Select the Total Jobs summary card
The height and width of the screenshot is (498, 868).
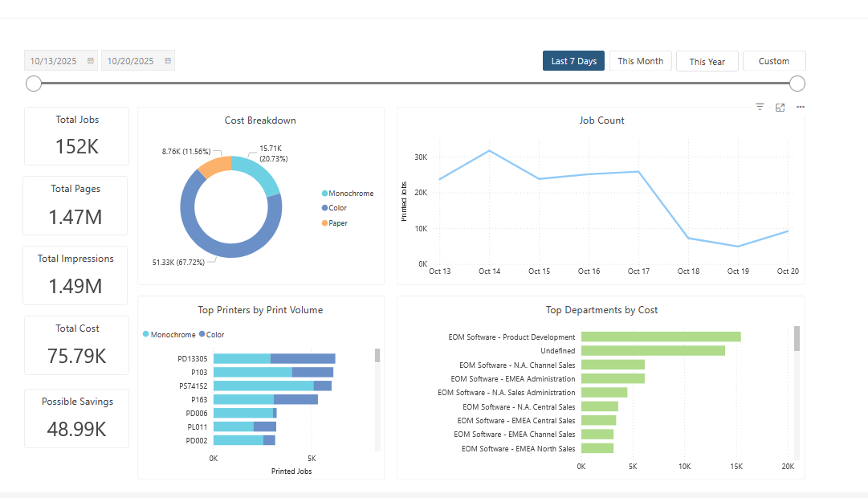pyautogui.click(x=76, y=136)
